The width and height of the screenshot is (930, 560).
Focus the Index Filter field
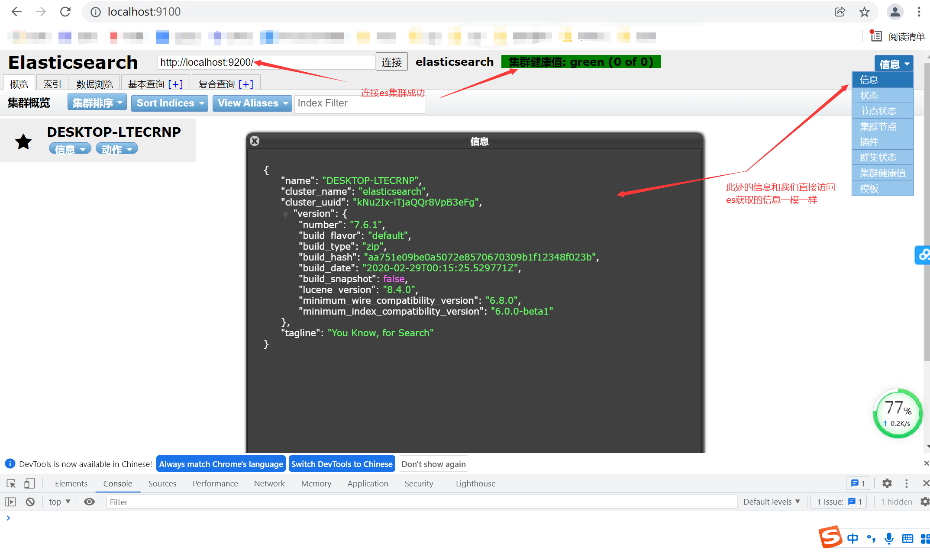click(360, 103)
